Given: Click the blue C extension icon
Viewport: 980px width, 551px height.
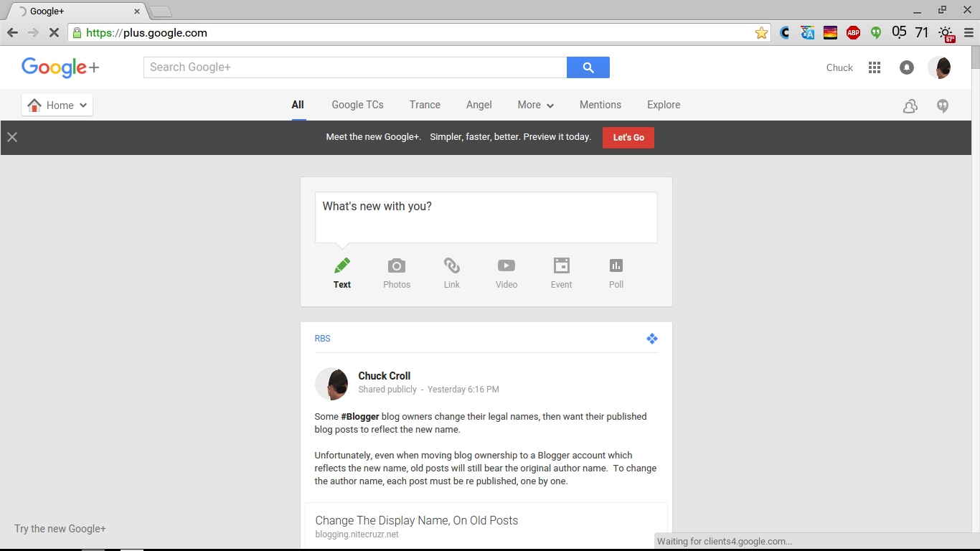Looking at the screenshot, I should (785, 32).
